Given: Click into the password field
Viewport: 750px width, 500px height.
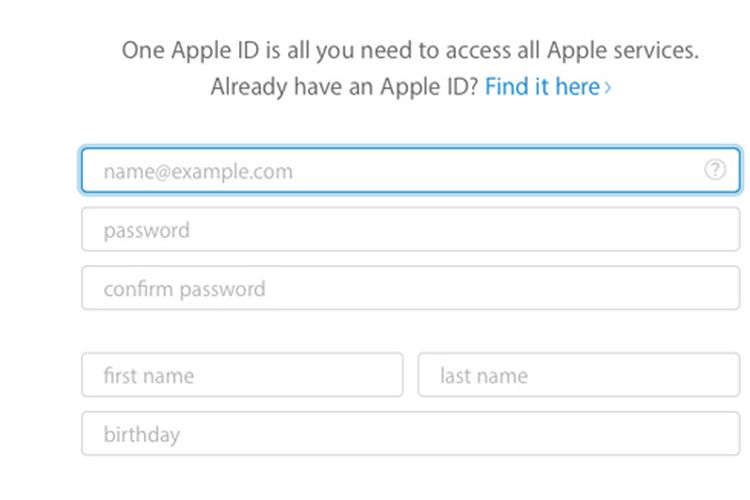Looking at the screenshot, I should (x=411, y=229).
